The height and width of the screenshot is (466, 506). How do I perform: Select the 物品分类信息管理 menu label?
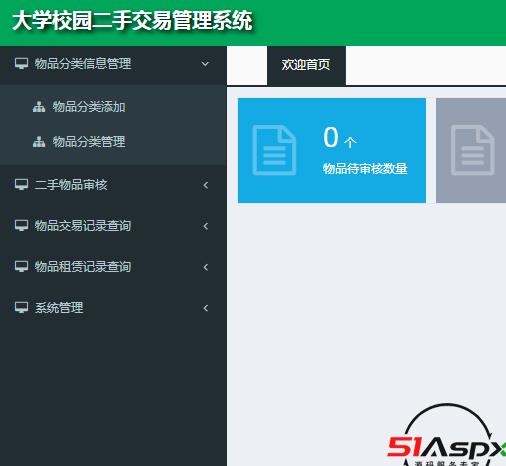pos(83,64)
